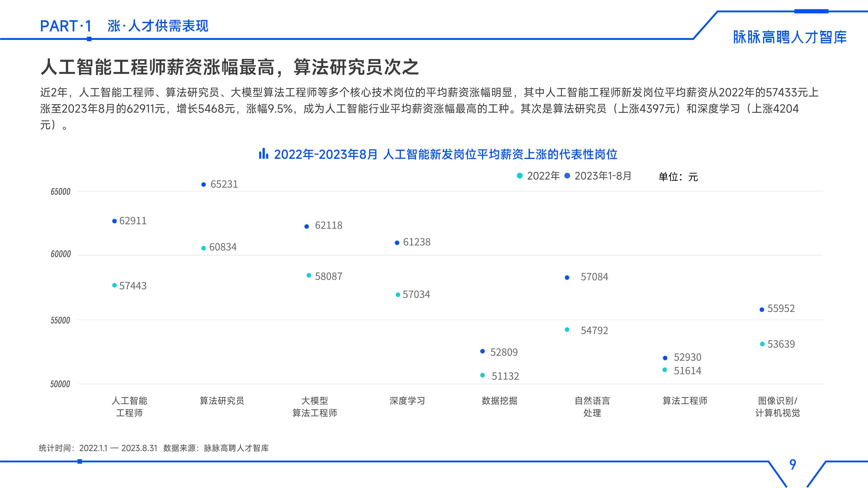Image resolution: width=868 pixels, height=488 pixels.
Task: Select the 62911 data label
Action: coord(133,221)
